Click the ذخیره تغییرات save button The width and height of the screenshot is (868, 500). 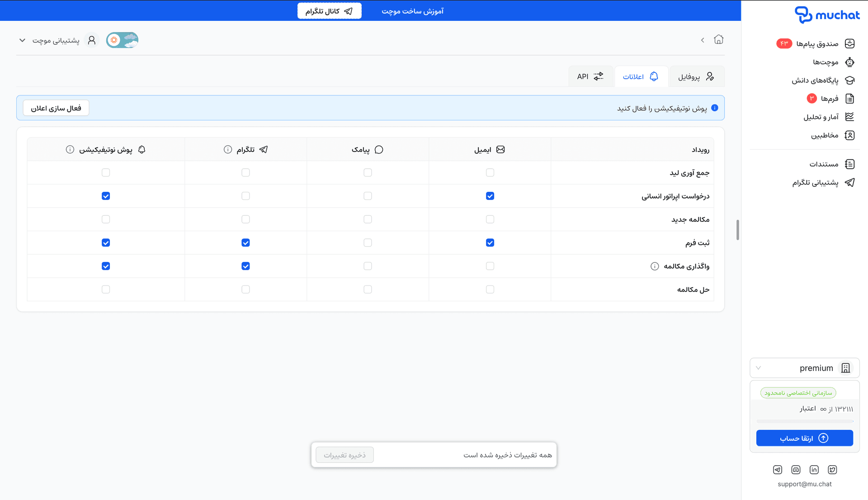344,455
